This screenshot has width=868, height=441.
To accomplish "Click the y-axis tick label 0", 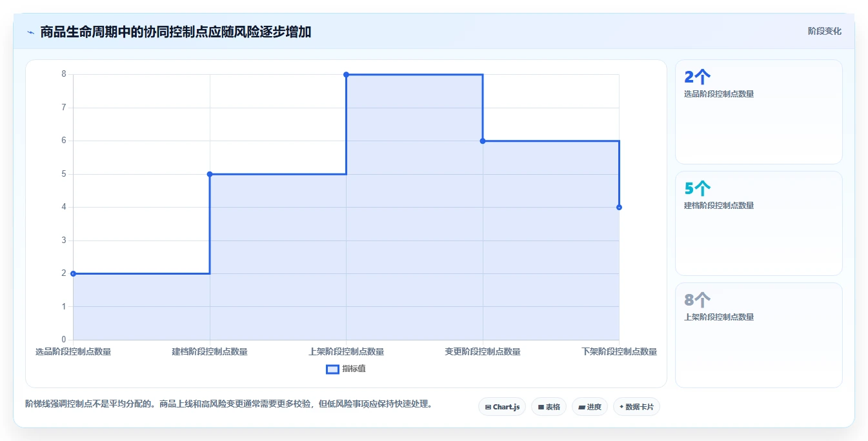I will coord(64,340).
